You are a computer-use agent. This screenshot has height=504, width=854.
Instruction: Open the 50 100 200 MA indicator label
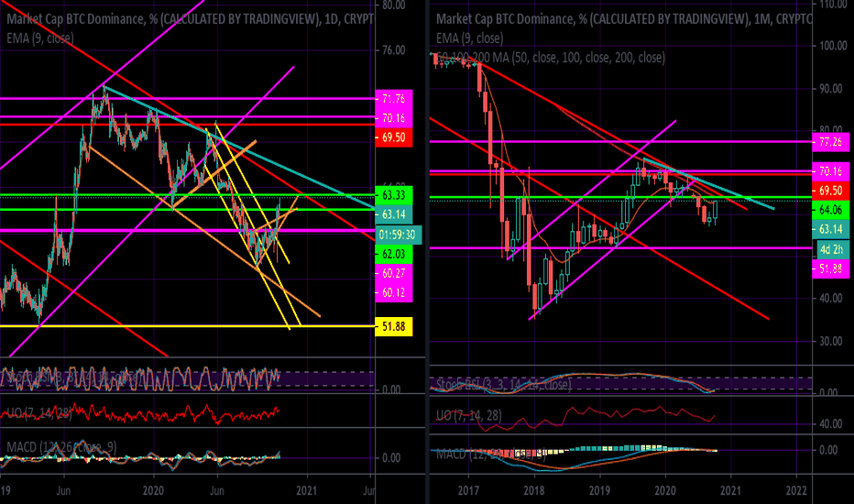pyautogui.click(x=550, y=57)
